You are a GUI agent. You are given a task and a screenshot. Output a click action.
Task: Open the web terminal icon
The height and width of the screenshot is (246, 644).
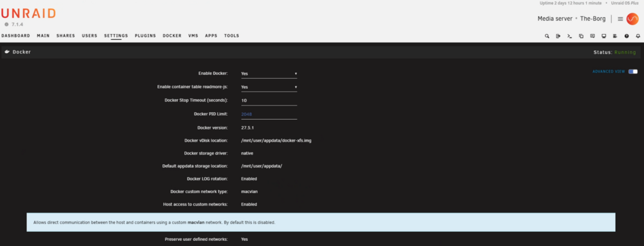pyautogui.click(x=569, y=36)
